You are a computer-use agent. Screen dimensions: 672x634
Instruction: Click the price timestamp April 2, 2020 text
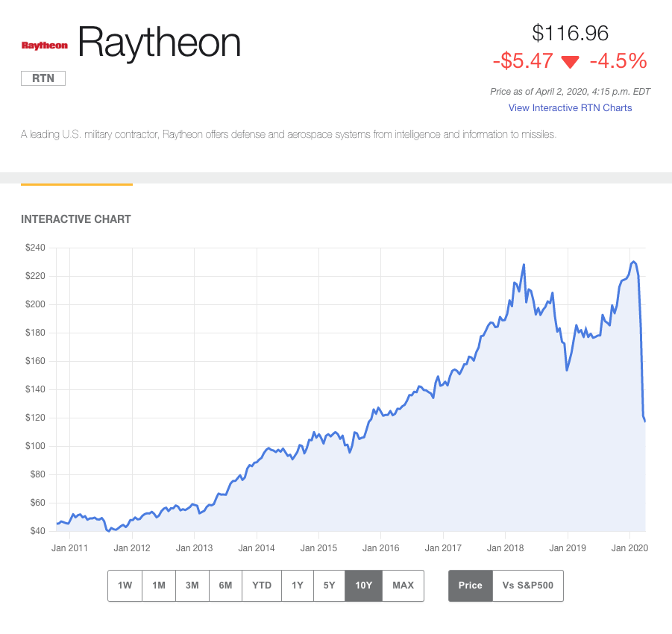(x=570, y=92)
